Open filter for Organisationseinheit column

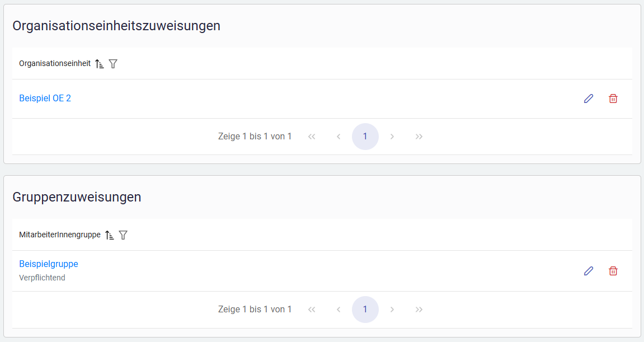click(x=113, y=64)
